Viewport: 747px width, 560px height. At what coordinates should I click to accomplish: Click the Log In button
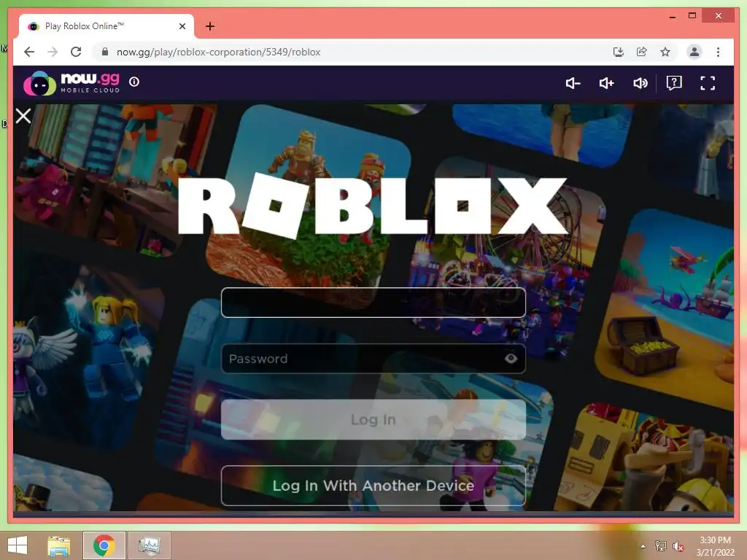[373, 419]
